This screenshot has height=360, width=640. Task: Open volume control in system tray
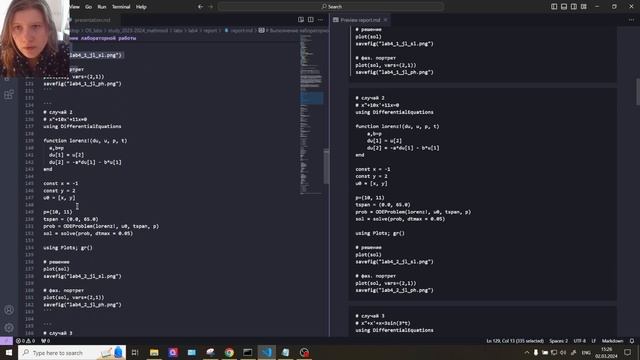[x=563, y=352]
